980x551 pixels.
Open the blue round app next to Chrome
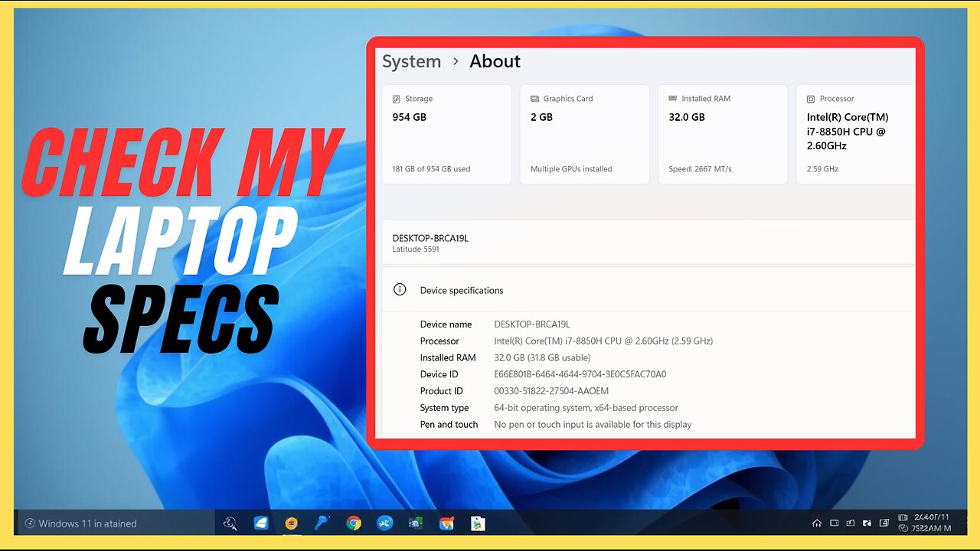pyautogui.click(x=384, y=523)
